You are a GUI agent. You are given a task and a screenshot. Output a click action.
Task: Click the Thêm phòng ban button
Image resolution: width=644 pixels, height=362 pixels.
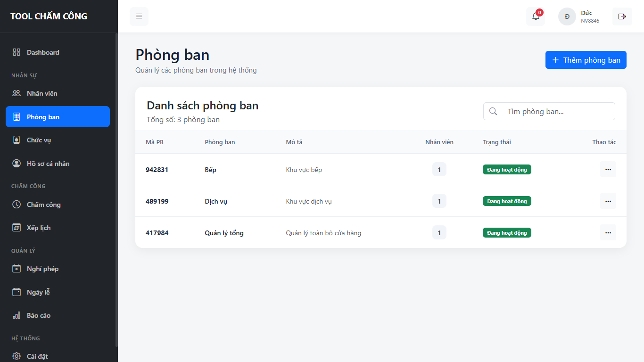coord(586,60)
